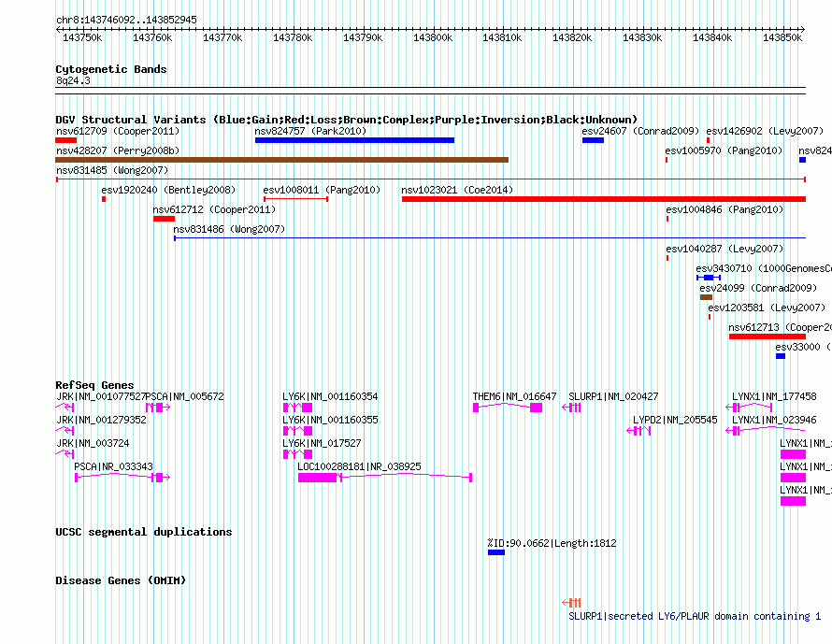Click the red nsv612709 (Cooper2011) variant bar
The image size is (832, 644).
click(x=65, y=140)
